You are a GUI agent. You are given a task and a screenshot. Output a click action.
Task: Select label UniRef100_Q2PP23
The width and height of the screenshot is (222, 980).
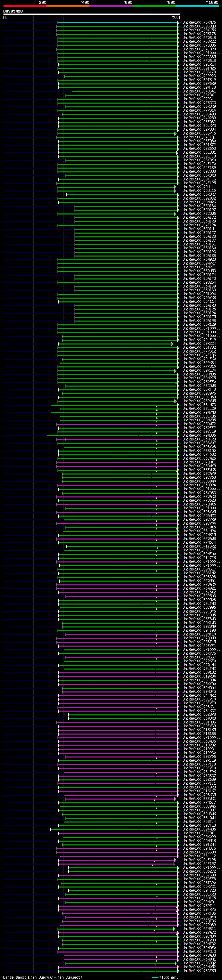point(199,76)
